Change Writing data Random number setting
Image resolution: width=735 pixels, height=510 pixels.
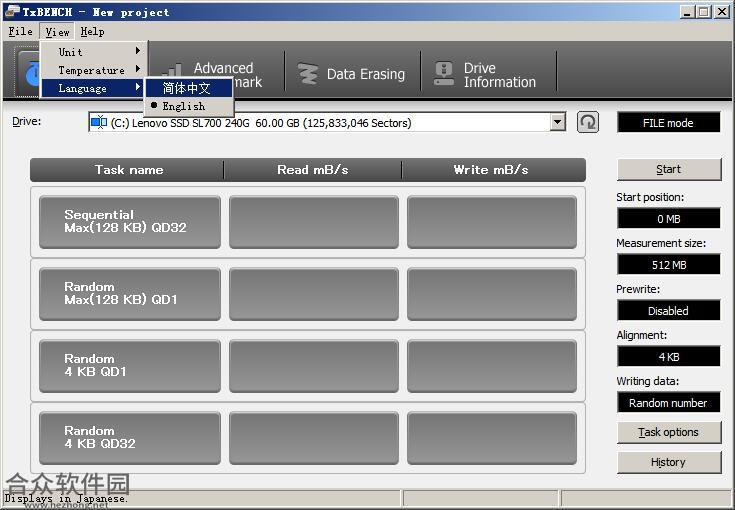tap(668, 402)
